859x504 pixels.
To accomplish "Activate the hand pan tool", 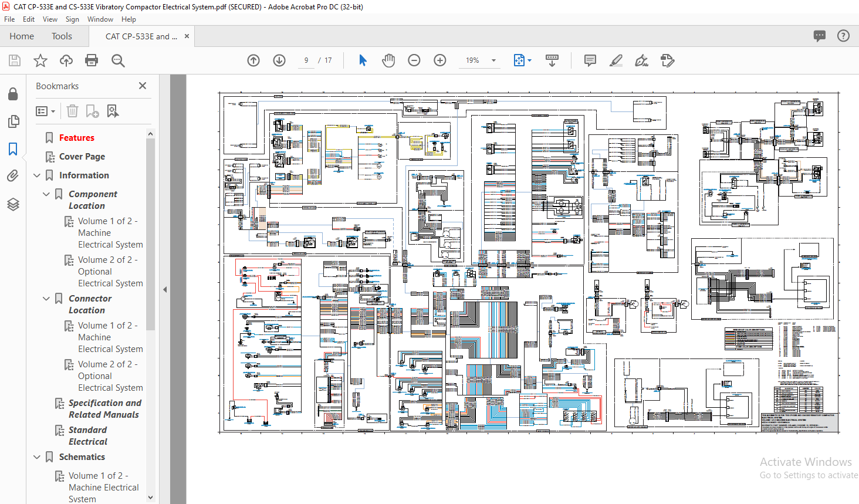I will [388, 60].
